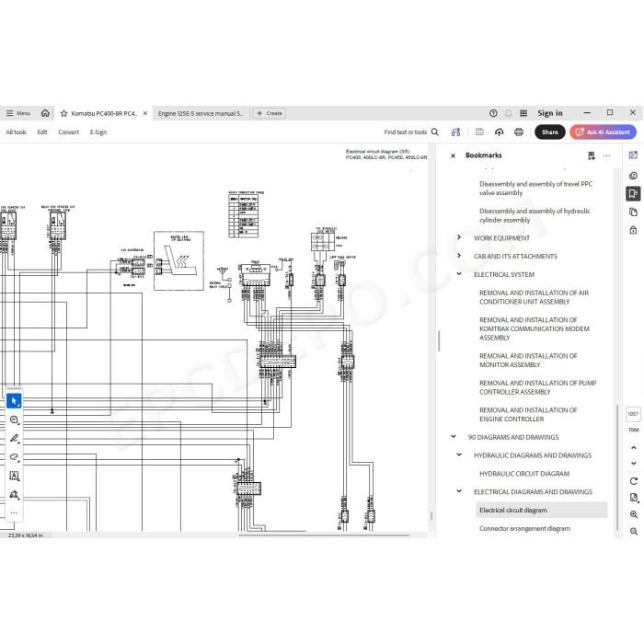Image resolution: width=644 pixels, height=644 pixels.
Task: Open the Connector arrangement diagram bookmark
Action: tap(525, 529)
